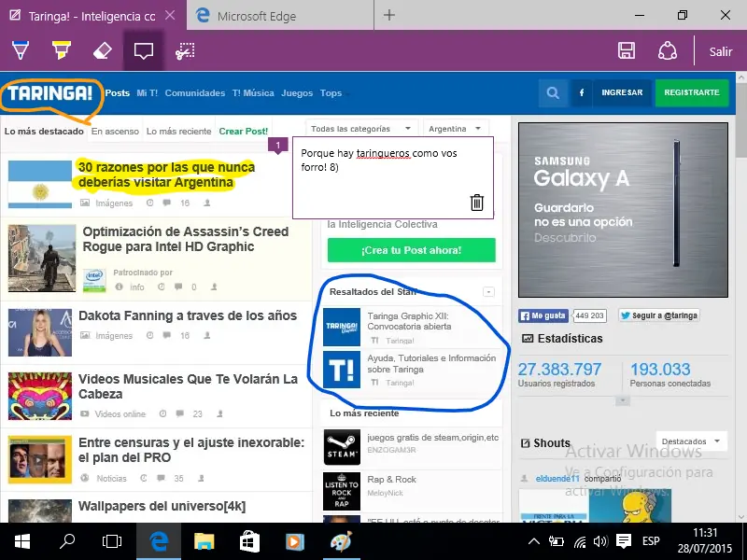Open Entre censuras y el ajuste post
This screenshot has width=747, height=560.
(191, 450)
